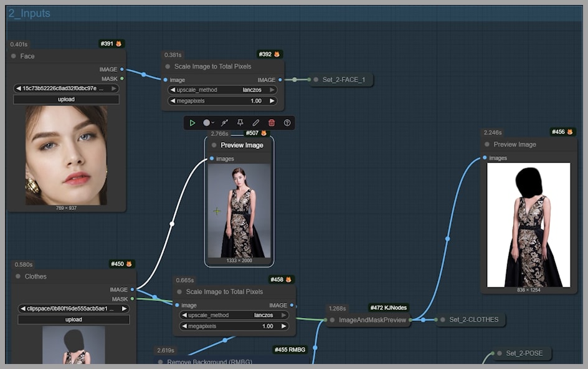
Task: Delete node using the red trash icon
Action: click(x=272, y=123)
